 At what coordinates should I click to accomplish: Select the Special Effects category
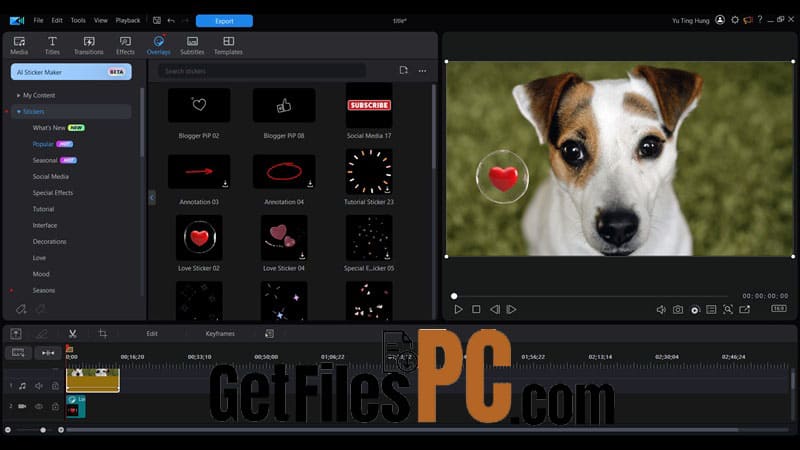pos(53,193)
